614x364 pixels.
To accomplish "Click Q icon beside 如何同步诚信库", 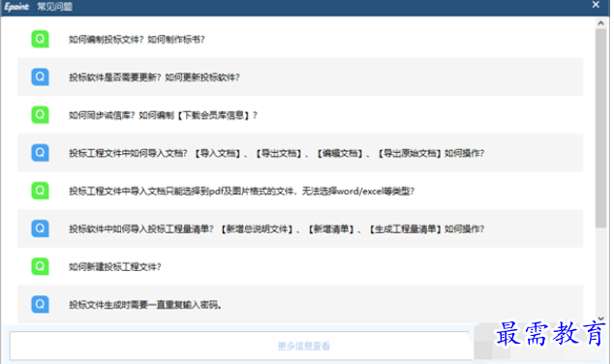I will (40, 115).
